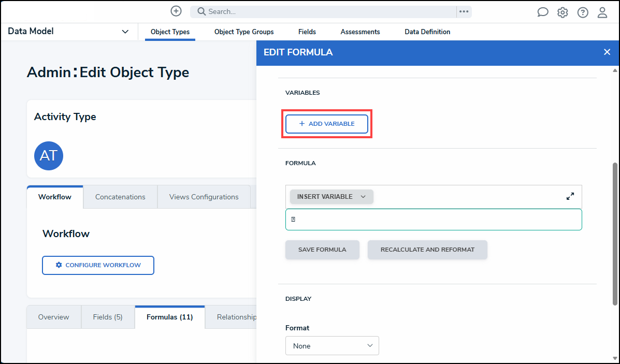The image size is (620, 364).
Task: Expand the Data Model dropdown
Action: pyautogui.click(x=125, y=32)
